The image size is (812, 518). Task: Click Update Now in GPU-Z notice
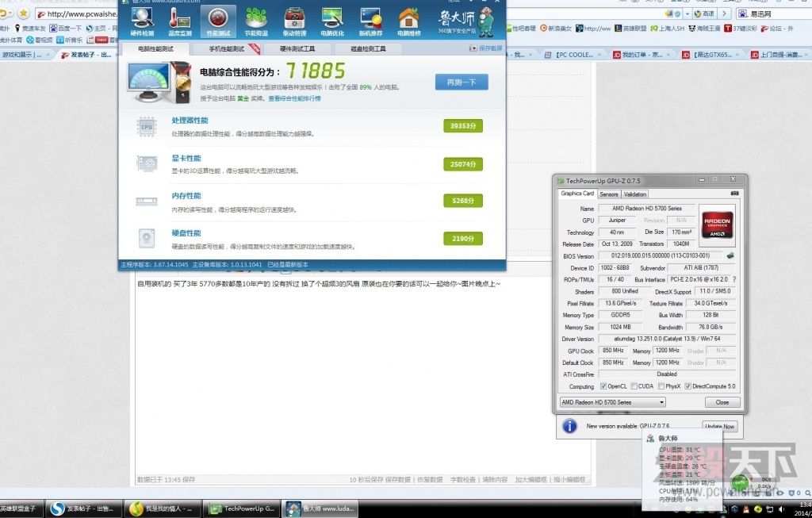719,426
